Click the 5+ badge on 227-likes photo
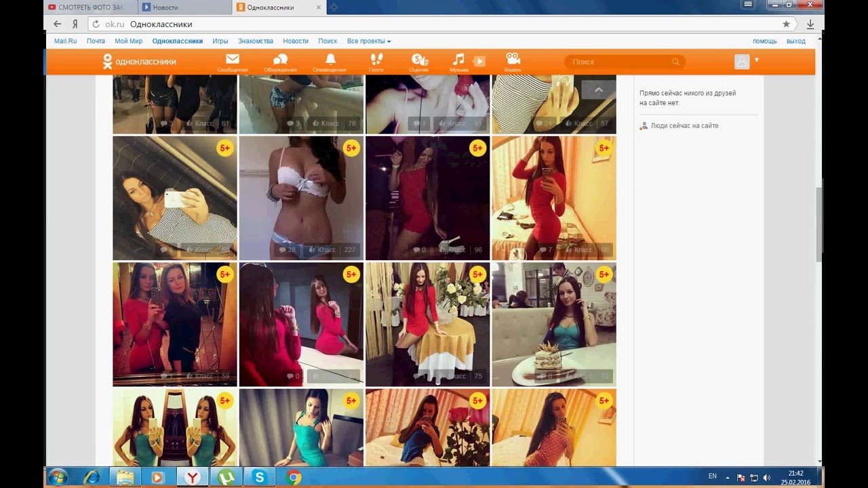 point(351,148)
